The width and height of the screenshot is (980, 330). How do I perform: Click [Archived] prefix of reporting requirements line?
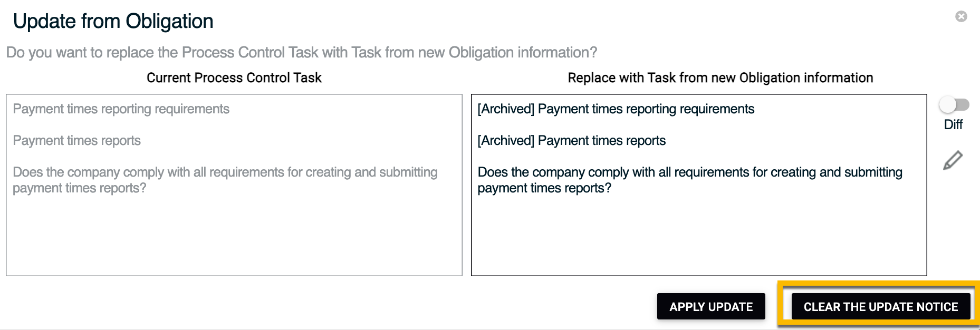506,109
